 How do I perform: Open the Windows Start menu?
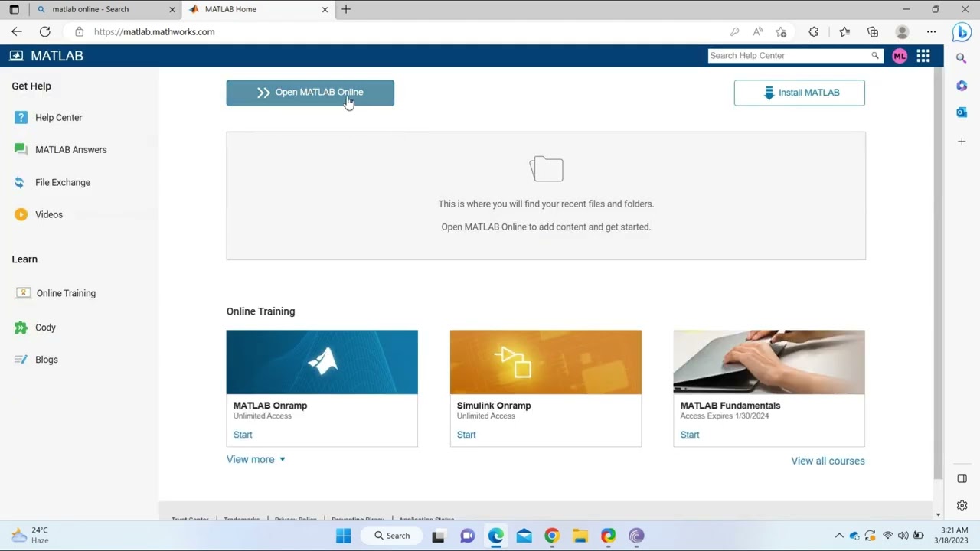[344, 536]
